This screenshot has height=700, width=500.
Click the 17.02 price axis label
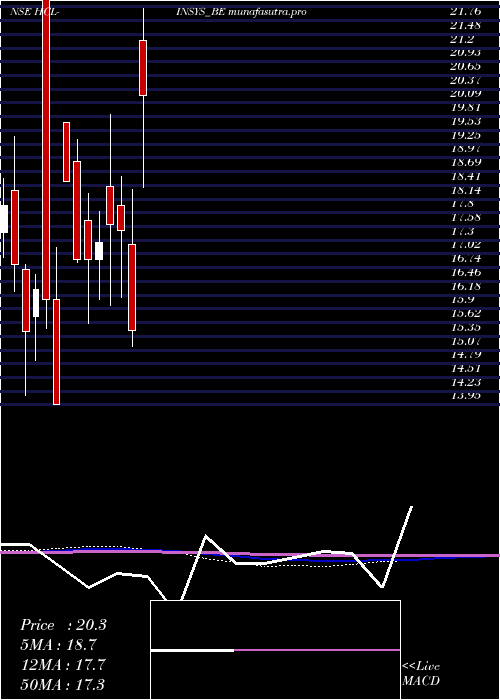click(466, 245)
